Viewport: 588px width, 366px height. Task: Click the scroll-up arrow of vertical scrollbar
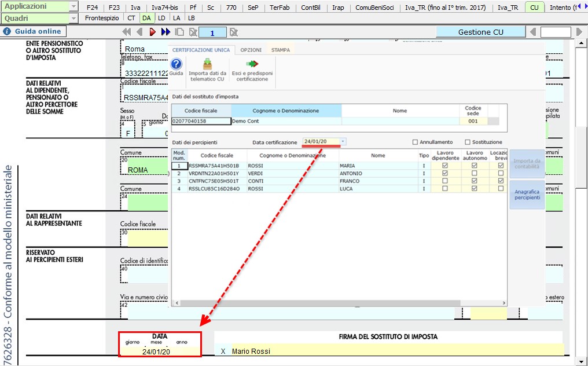click(x=582, y=43)
